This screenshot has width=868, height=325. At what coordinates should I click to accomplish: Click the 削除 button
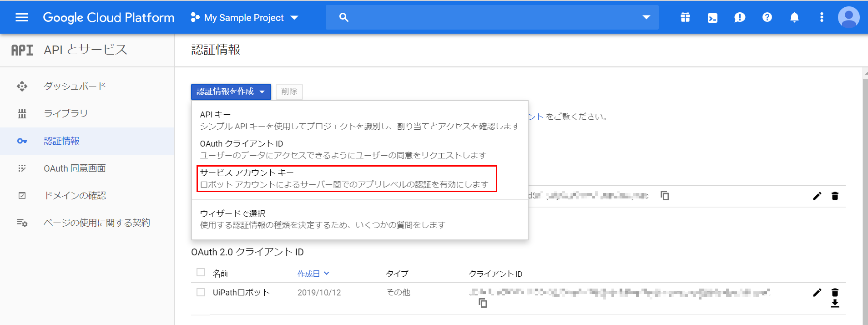289,91
